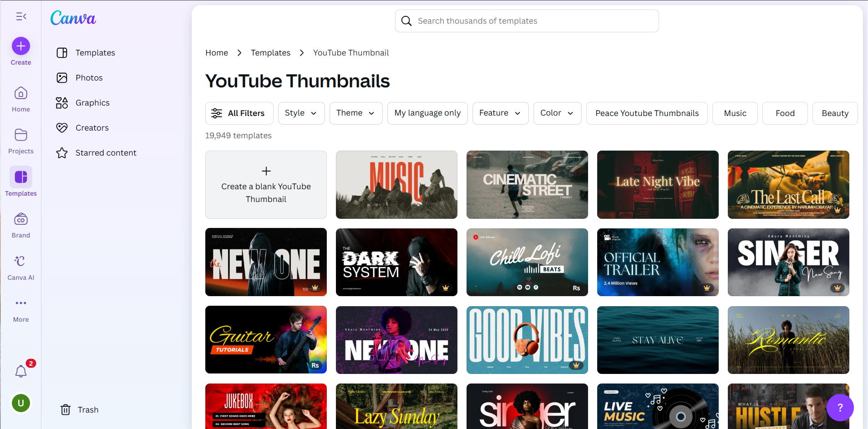The width and height of the screenshot is (868, 429).
Task: Open the help question mark button
Action: (839, 408)
